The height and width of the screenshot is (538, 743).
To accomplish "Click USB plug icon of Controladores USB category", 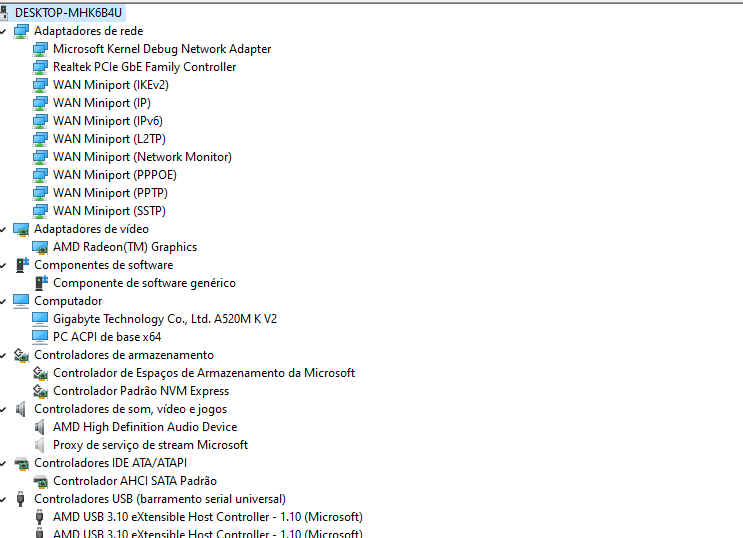I will click(x=20, y=499).
